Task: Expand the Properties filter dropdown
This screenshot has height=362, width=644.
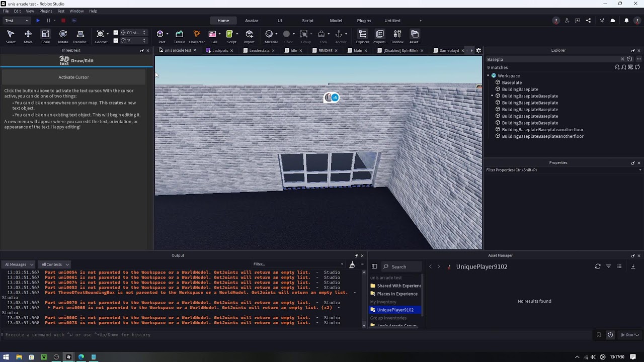Action: 640,170
